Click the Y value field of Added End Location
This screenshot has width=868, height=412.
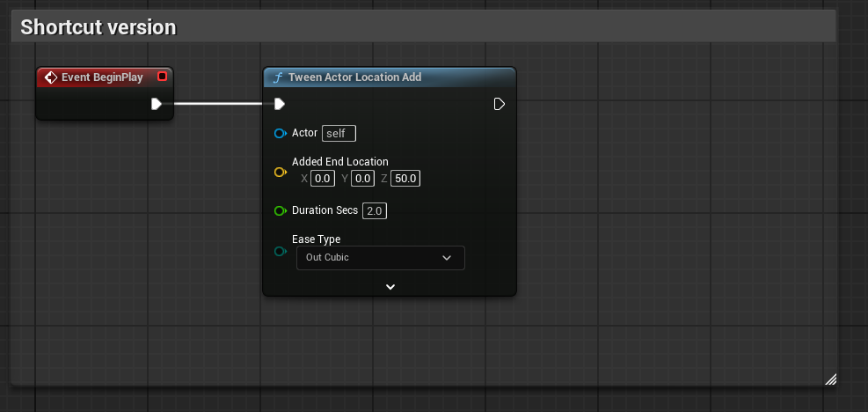coord(362,179)
